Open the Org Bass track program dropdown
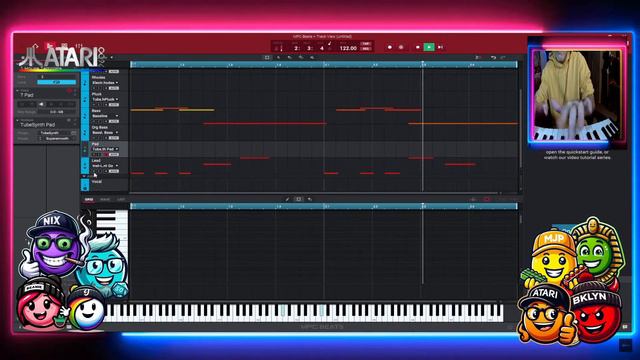 coord(105,133)
